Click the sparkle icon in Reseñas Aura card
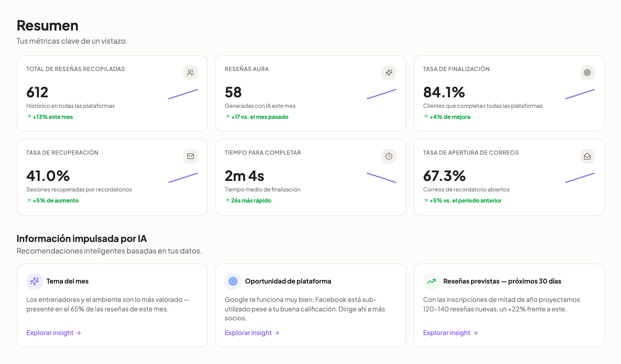Viewport: 621px width, 364px height. coord(389,73)
